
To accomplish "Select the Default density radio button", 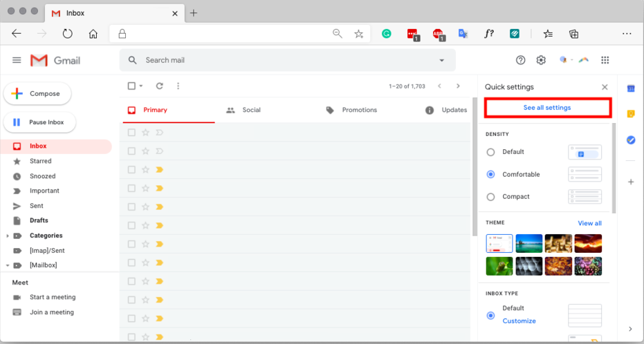I will pos(490,152).
